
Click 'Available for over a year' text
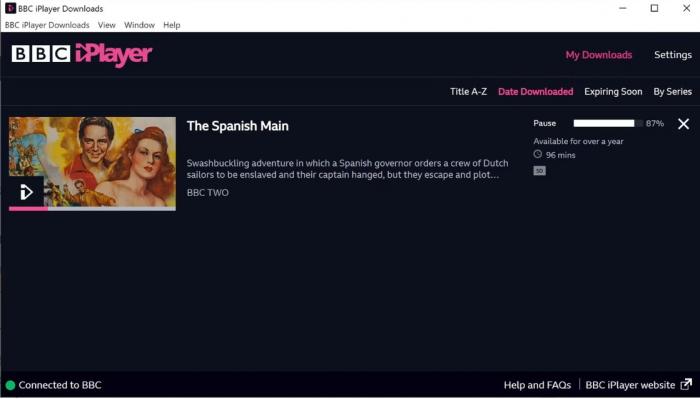click(578, 141)
